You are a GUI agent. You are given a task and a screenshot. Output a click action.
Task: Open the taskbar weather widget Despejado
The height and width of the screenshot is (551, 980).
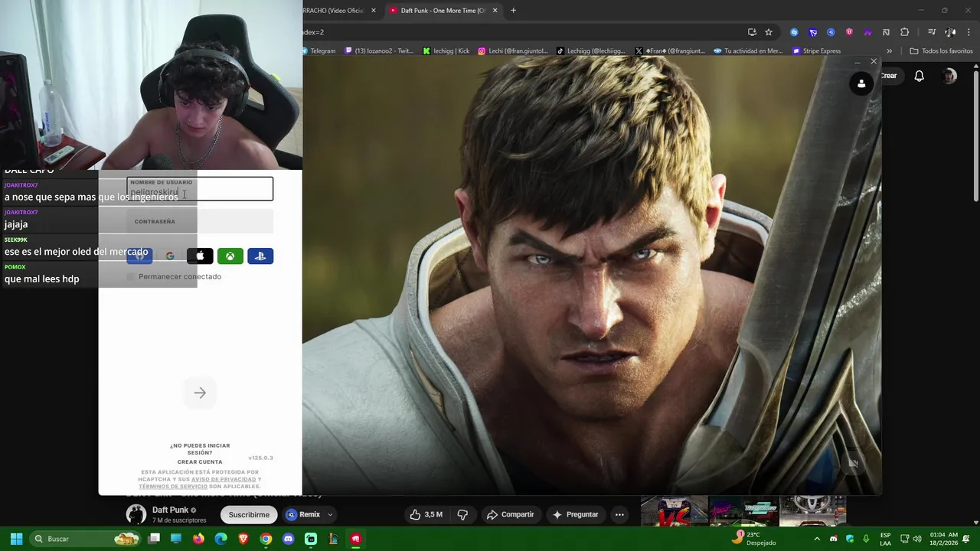(x=754, y=539)
